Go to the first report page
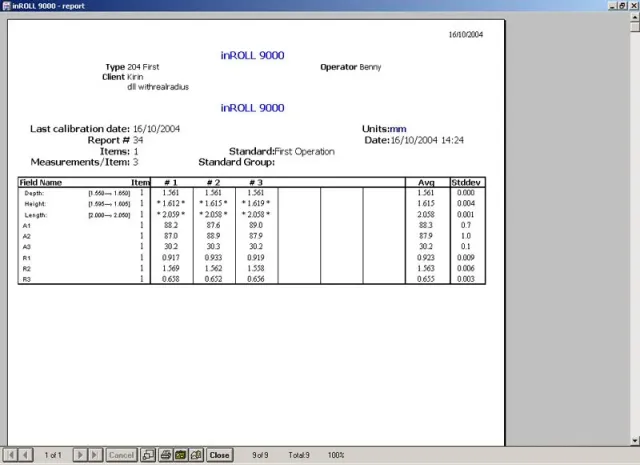 click(x=10, y=455)
